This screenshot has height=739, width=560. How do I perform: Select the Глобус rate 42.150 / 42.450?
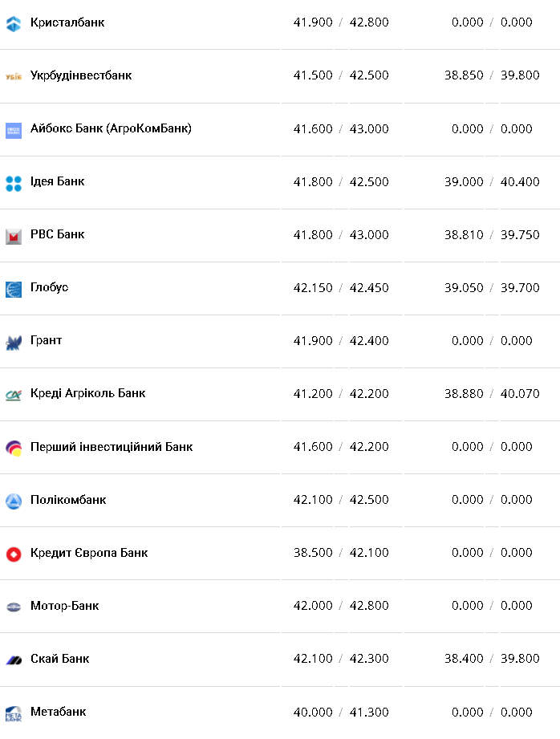(340, 287)
